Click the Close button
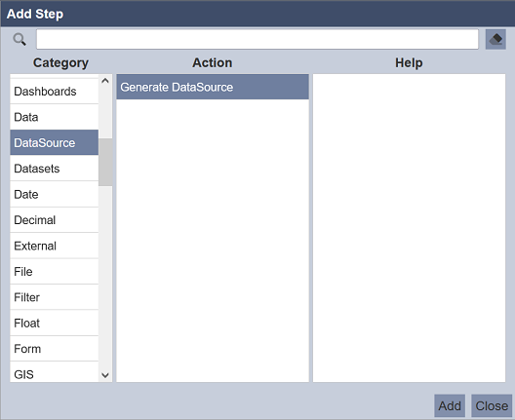515x420 pixels. 492,406
